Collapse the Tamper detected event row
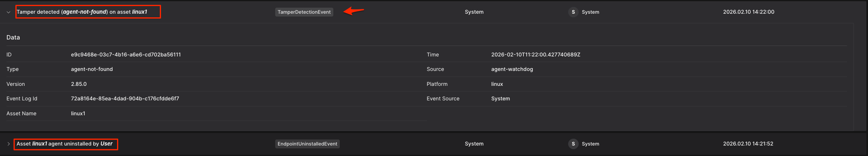 [x=8, y=12]
